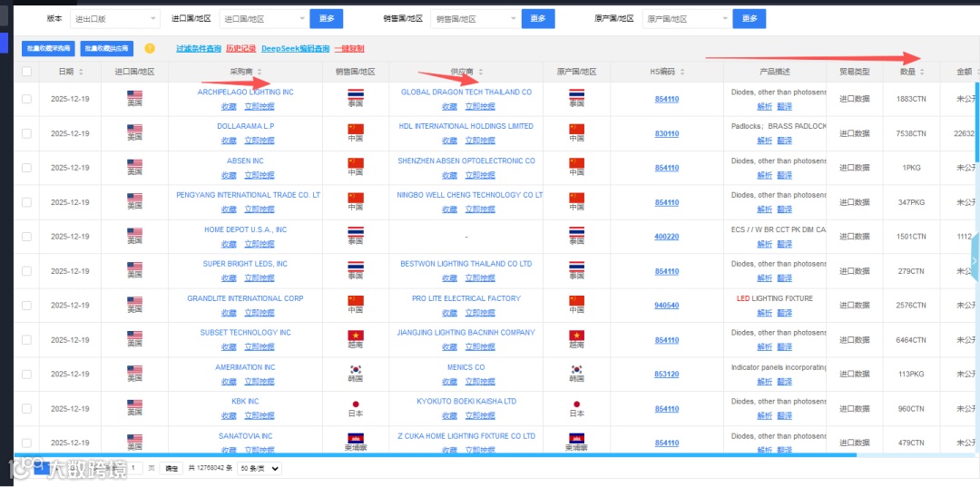Open buyer ARCHIPELAGO LIGHTING INC

tap(245, 92)
